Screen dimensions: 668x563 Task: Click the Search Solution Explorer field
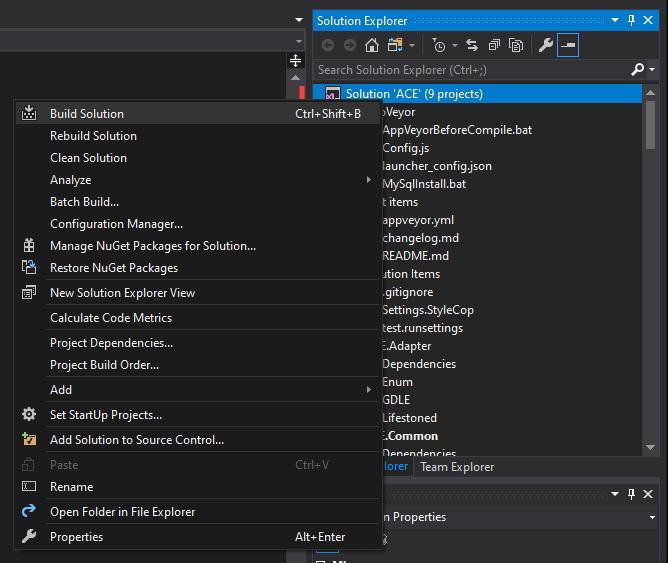tap(471, 69)
